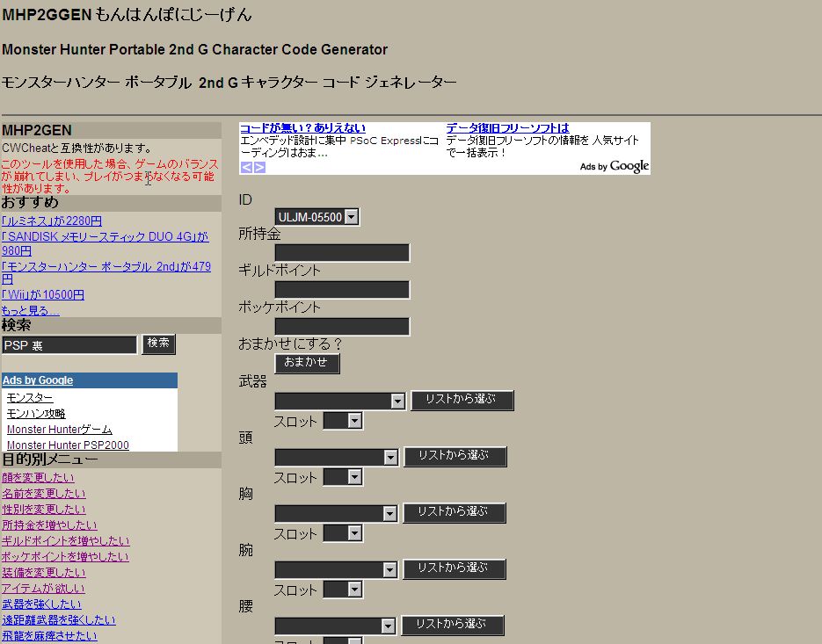Click the もっと見る... link
This screenshot has width=822, height=644.
[31, 310]
